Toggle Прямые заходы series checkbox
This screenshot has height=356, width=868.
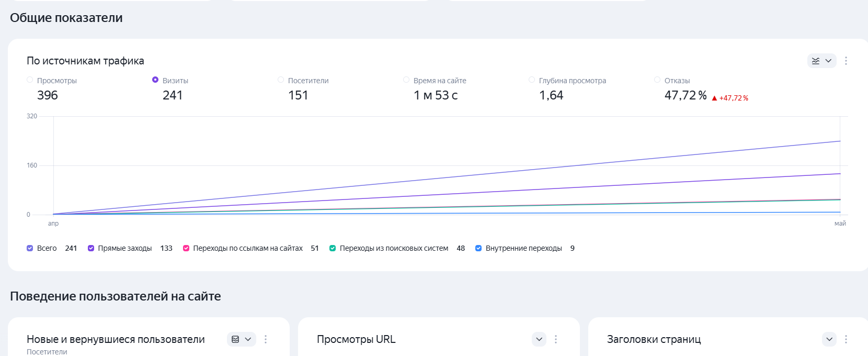91,248
